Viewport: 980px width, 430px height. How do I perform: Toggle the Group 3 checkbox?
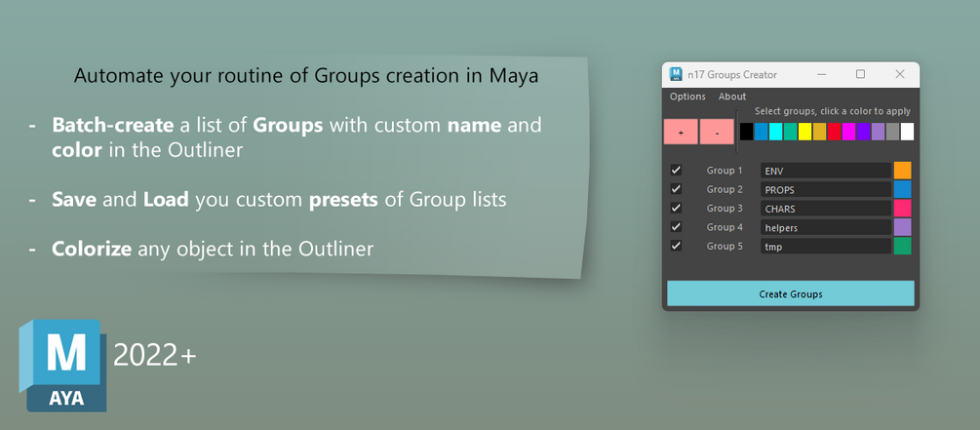677,209
